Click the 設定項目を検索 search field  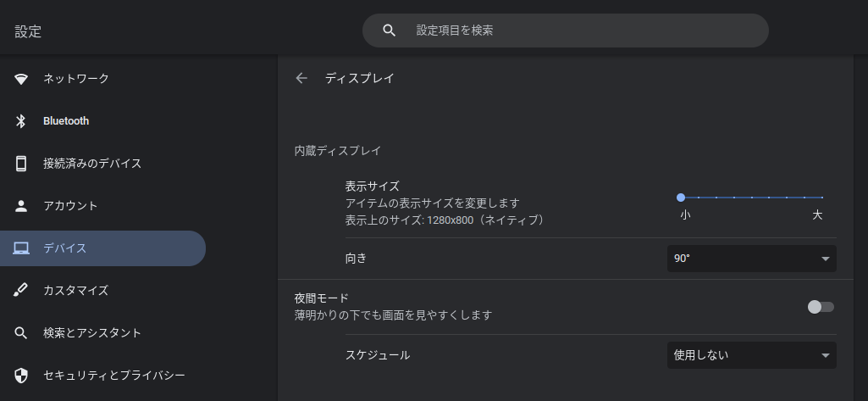coord(565,31)
